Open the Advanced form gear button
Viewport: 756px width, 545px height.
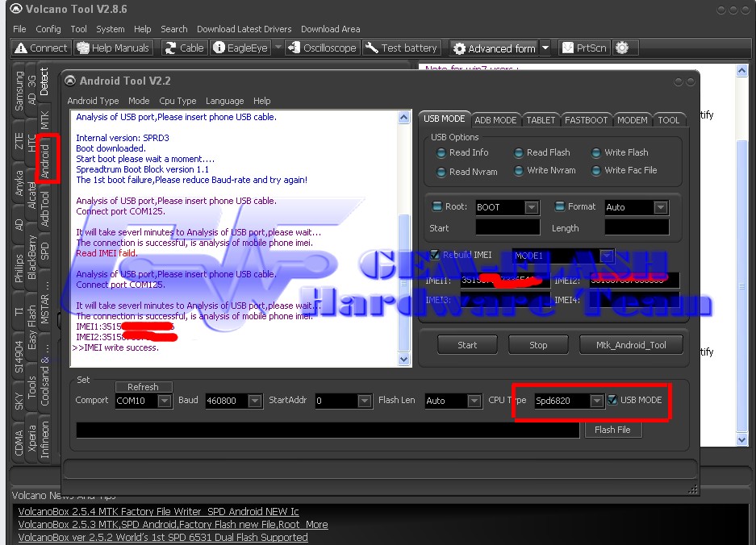(x=495, y=48)
